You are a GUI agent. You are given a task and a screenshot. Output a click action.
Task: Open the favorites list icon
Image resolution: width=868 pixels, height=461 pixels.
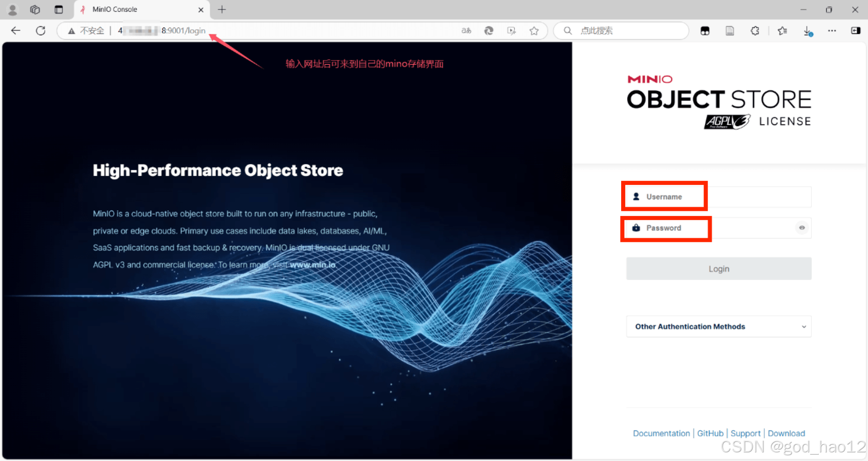[x=783, y=31]
